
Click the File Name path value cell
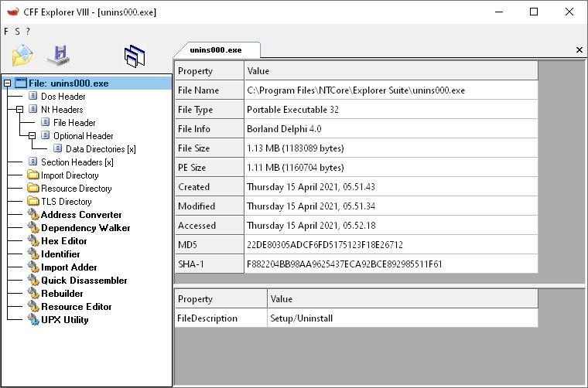(x=391, y=90)
